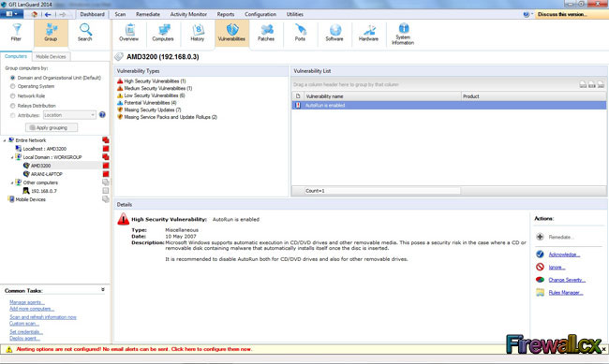Click the Vulnerability name column header

click(x=382, y=96)
